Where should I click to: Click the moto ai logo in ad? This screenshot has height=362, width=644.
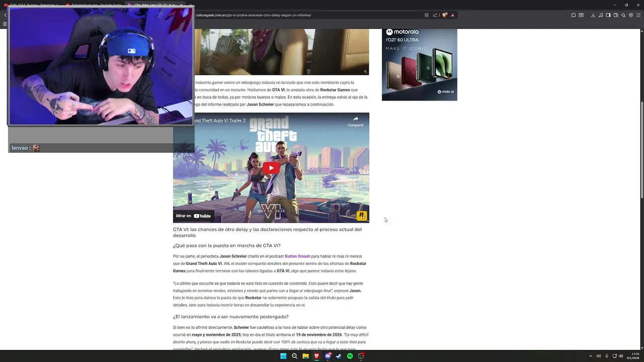446,92
